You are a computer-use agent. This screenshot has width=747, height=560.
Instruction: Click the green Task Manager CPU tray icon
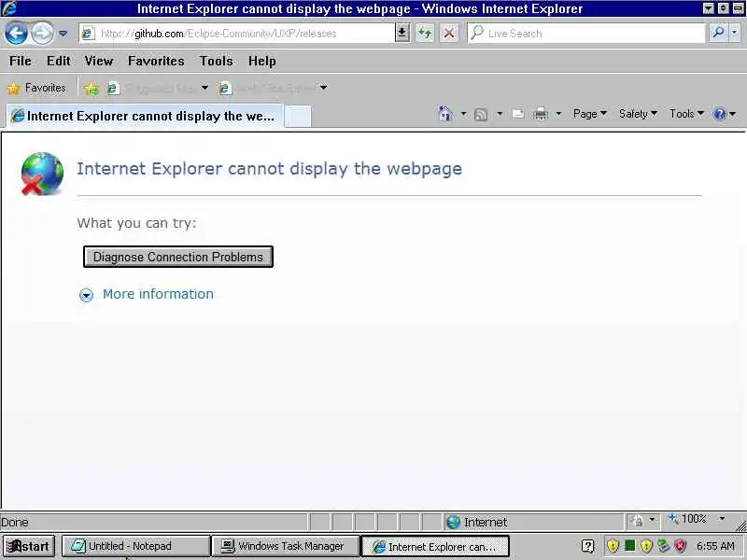629,545
